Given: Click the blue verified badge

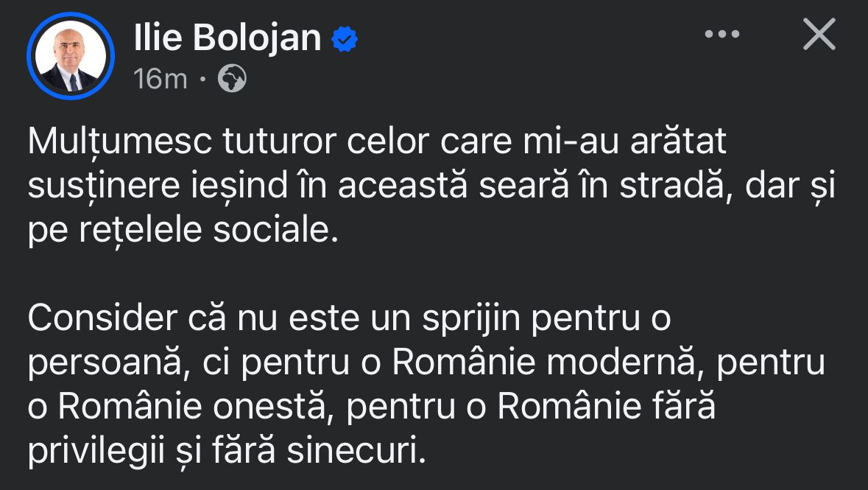Looking at the screenshot, I should pos(345,38).
